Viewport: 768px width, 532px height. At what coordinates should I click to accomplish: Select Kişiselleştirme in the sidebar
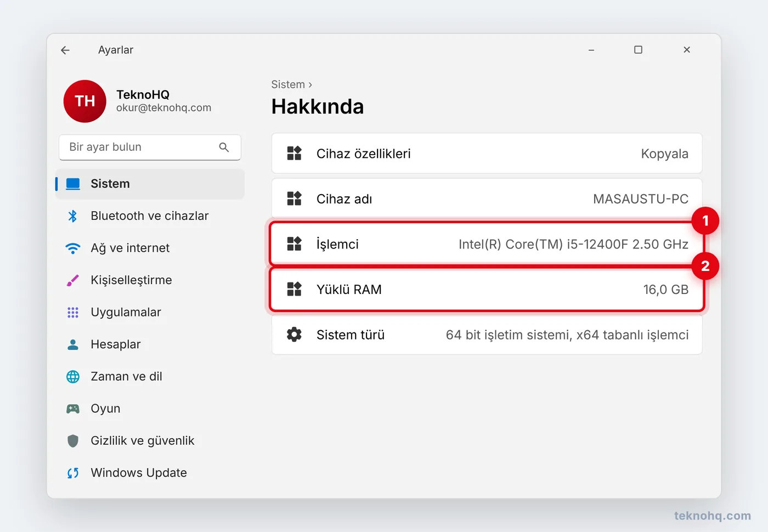pos(150,280)
